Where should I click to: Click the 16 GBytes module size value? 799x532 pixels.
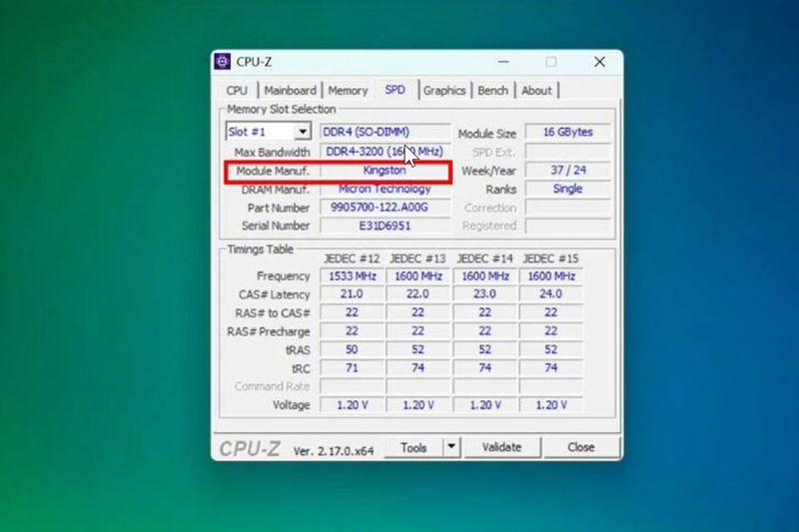(x=567, y=132)
